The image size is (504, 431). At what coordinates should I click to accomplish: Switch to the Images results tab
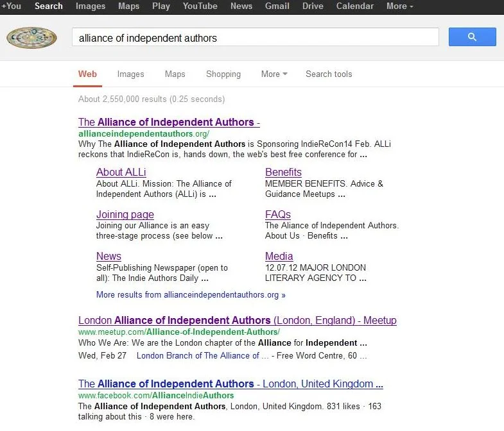point(130,74)
